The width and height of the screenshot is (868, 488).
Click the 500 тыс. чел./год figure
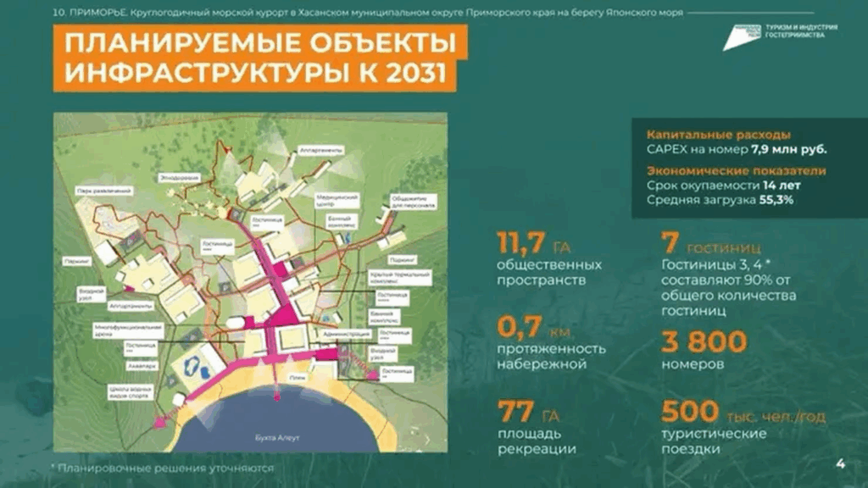pyautogui.click(x=742, y=415)
